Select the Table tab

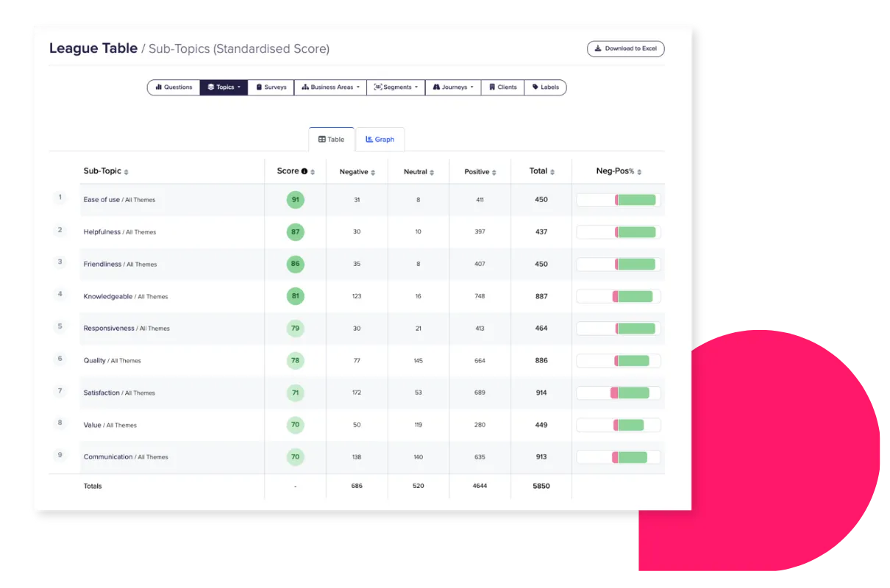pos(331,139)
